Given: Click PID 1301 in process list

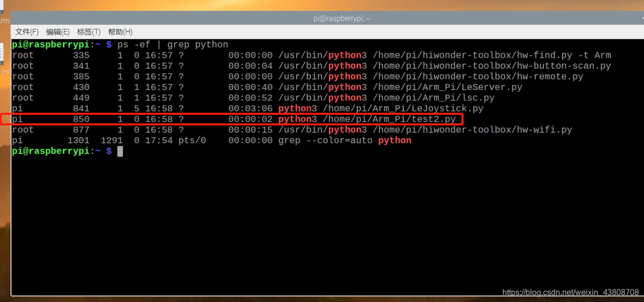Looking at the screenshot, I should click(x=78, y=140).
